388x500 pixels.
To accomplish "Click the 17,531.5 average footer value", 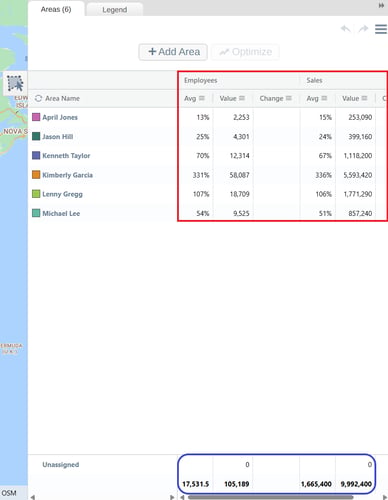I will tap(196, 484).
